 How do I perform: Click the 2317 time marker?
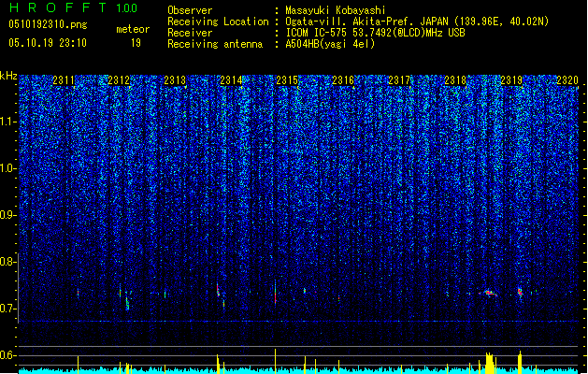(399, 80)
